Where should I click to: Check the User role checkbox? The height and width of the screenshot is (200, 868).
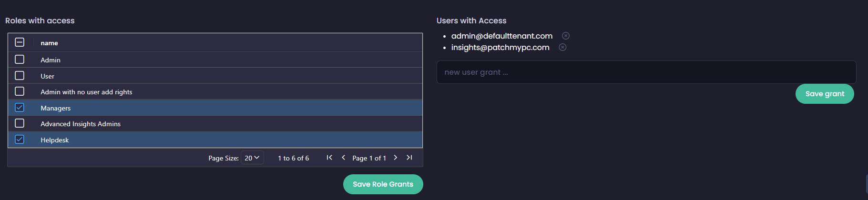(x=20, y=76)
